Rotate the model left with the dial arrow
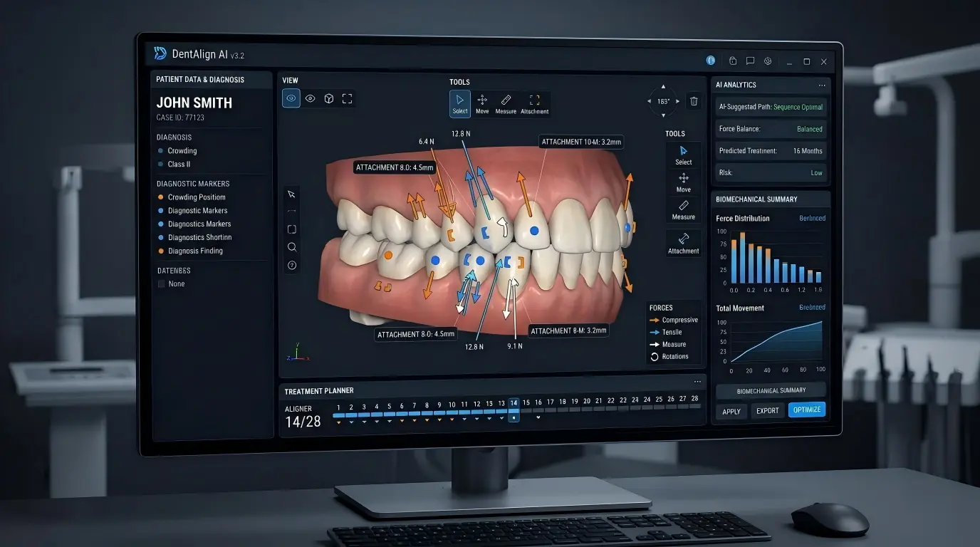Viewport: 980px width, 547px height. click(649, 101)
